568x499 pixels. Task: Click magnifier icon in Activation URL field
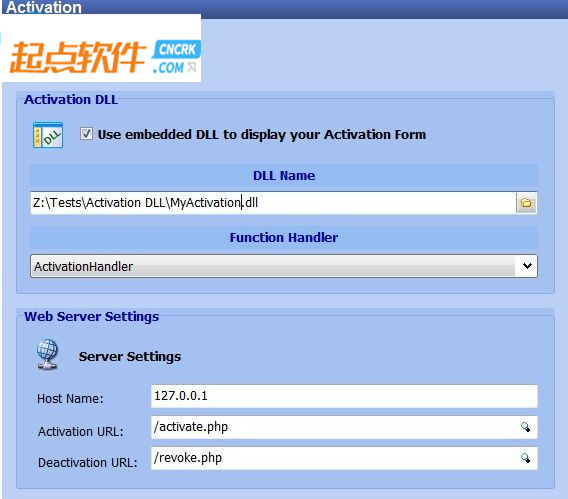click(x=525, y=427)
